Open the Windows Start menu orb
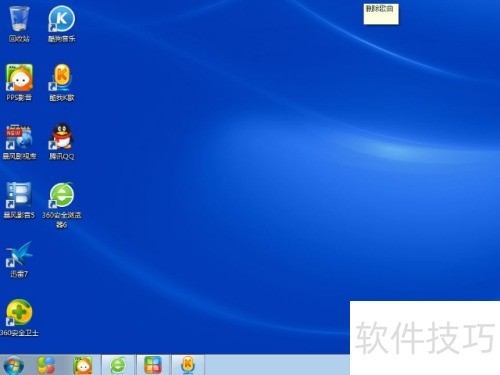 (13, 365)
